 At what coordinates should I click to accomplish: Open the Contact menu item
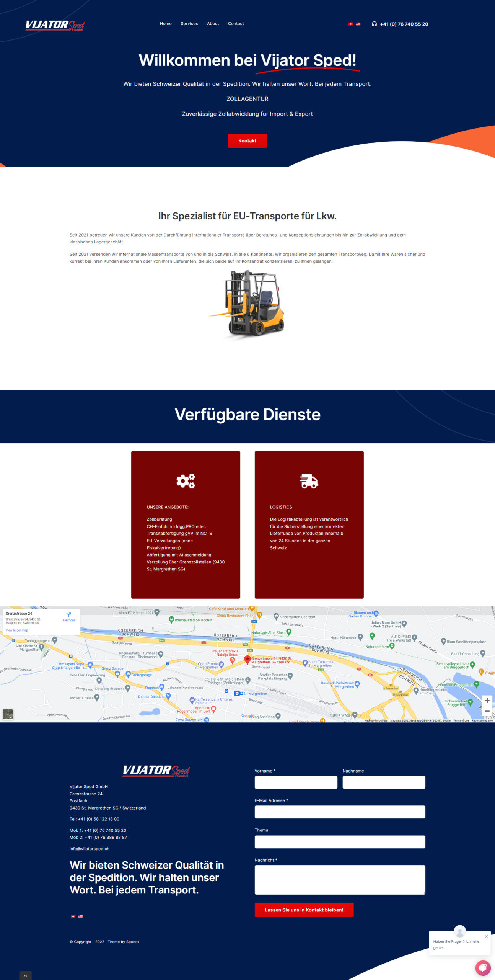236,24
